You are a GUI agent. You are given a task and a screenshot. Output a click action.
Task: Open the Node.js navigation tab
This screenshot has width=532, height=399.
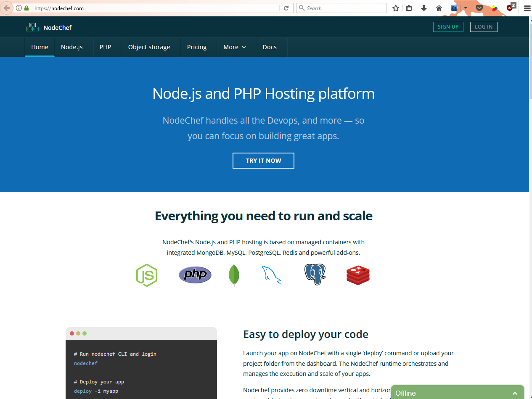pos(72,47)
